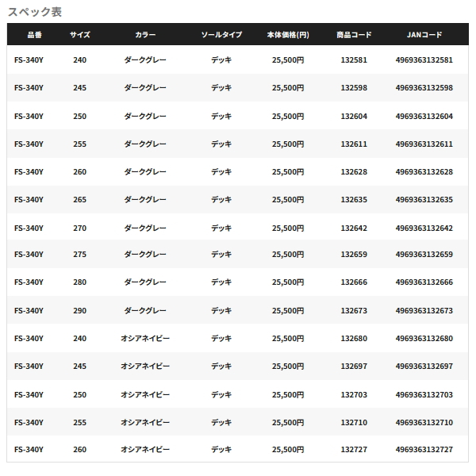Image resolution: width=476 pixels, height=476 pixels.
Task: Click JAN code 4969363132727
Action: click(x=424, y=450)
